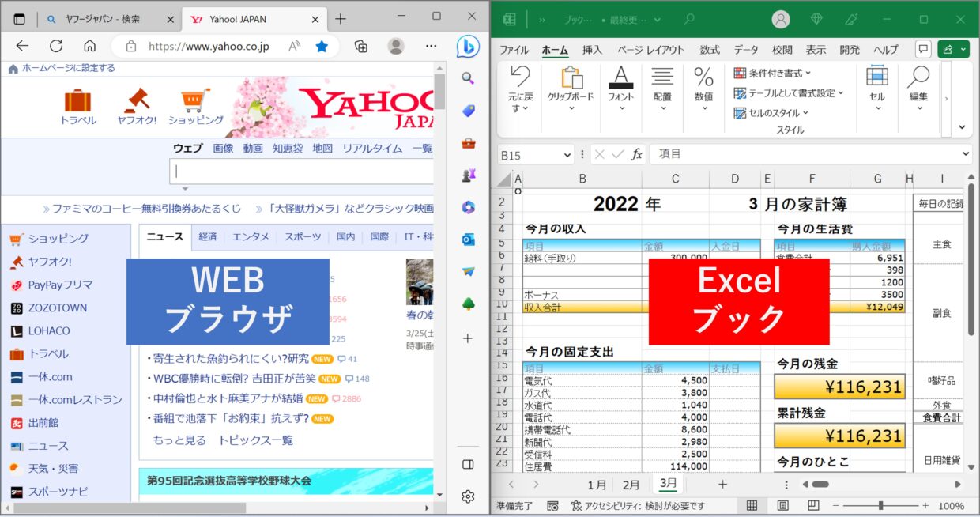Image resolution: width=980 pixels, height=517 pixels.
Task: Open Shopping tag in Edge sidebar
Action: pyautogui.click(x=468, y=111)
